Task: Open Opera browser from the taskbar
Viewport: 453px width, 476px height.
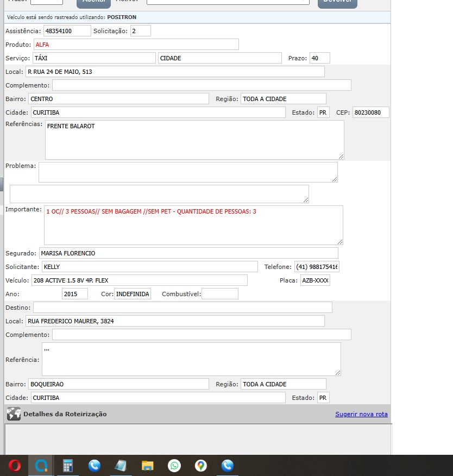Action: [x=15, y=465]
